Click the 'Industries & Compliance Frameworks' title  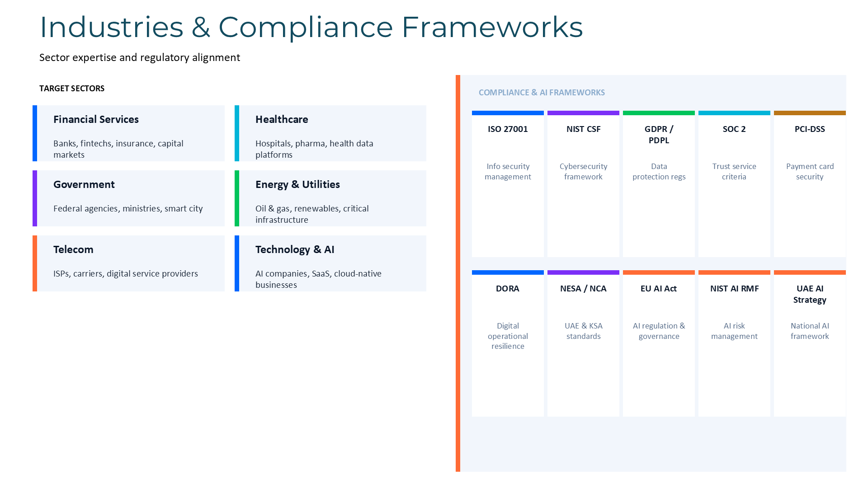coord(311,27)
